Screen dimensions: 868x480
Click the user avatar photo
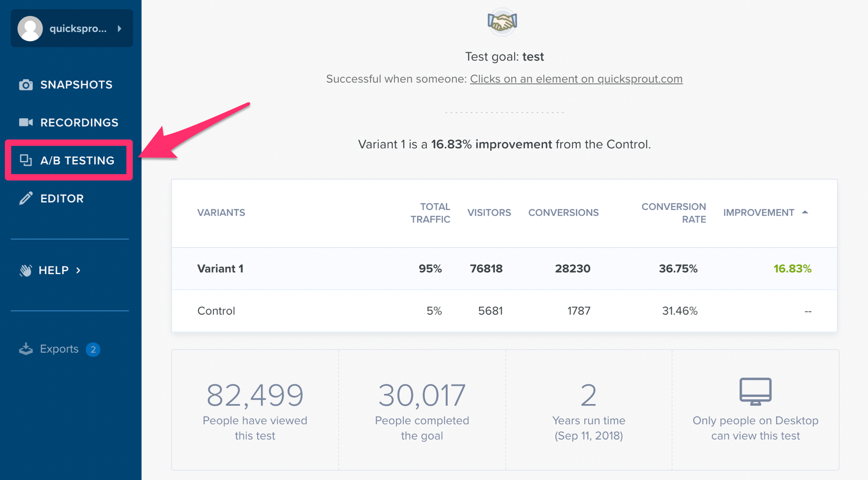(29, 28)
